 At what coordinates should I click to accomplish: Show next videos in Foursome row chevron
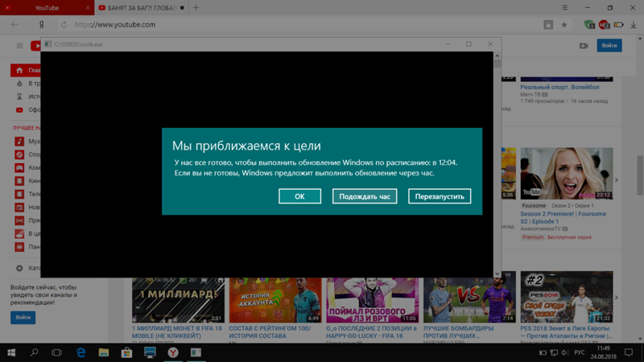point(616,180)
